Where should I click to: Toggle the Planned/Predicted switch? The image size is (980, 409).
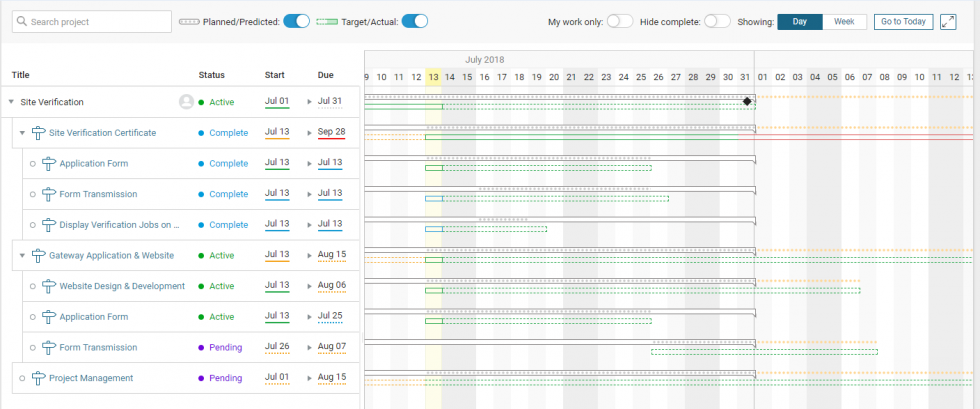[x=296, y=21]
